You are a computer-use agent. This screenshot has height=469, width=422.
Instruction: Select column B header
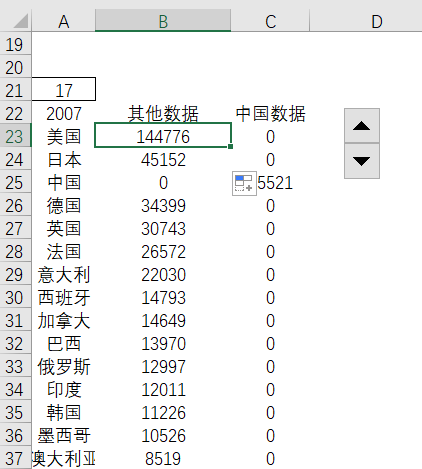pos(163,21)
